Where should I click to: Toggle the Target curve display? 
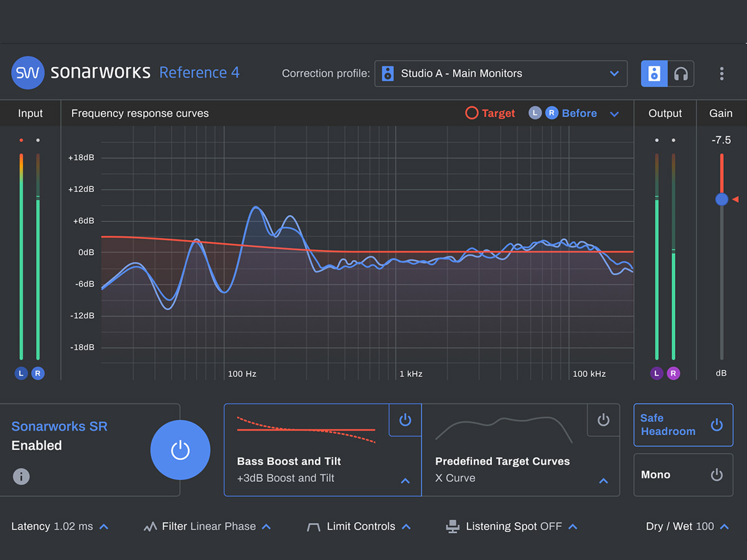point(491,113)
